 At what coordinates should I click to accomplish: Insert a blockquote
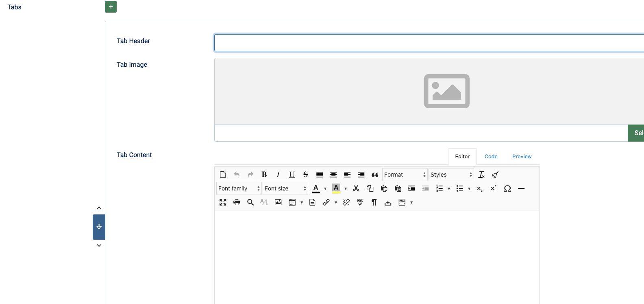[x=375, y=175]
